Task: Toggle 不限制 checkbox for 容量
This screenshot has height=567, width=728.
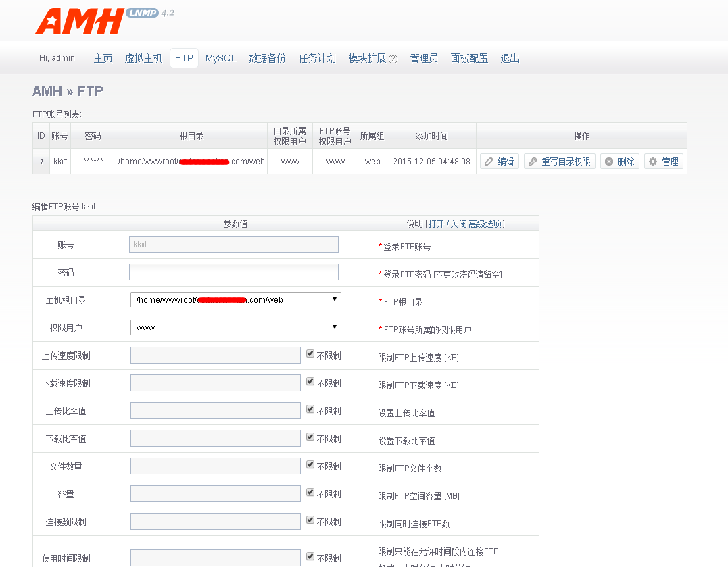Action: pyautogui.click(x=310, y=493)
